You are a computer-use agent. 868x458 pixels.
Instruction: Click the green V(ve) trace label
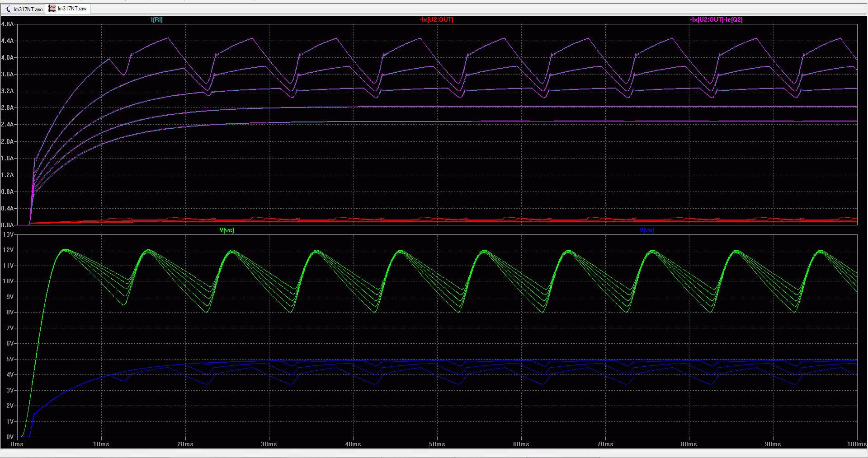pyautogui.click(x=226, y=230)
